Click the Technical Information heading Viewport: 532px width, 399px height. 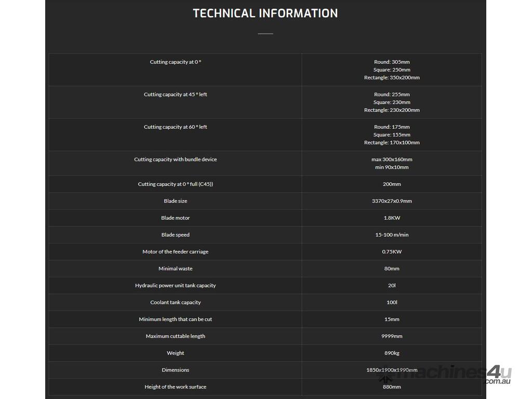265,14
